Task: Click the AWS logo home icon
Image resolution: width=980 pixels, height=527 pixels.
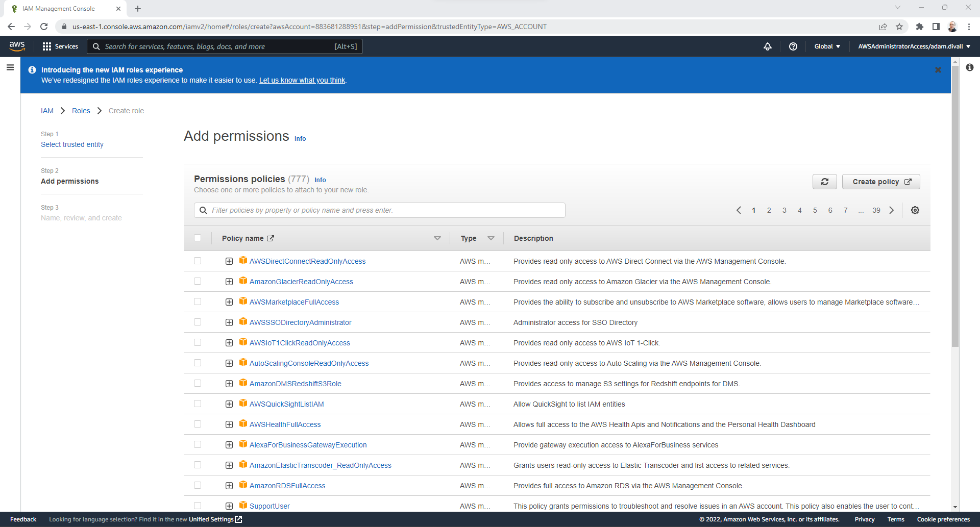Action: [x=17, y=46]
